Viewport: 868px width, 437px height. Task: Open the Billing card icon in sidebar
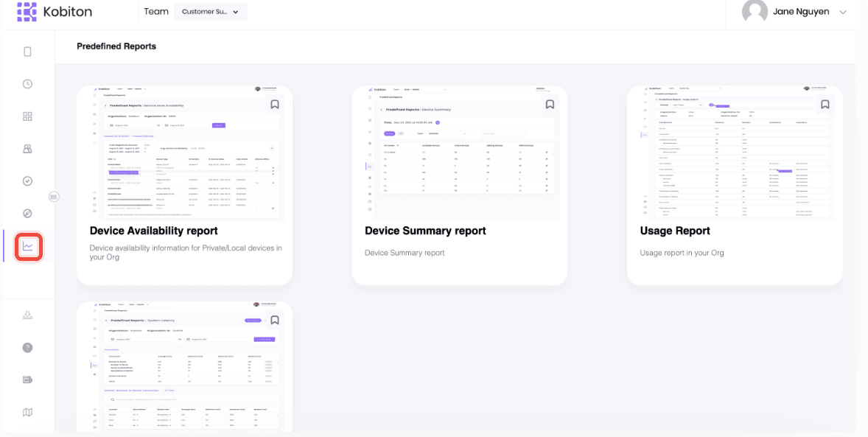(27, 380)
